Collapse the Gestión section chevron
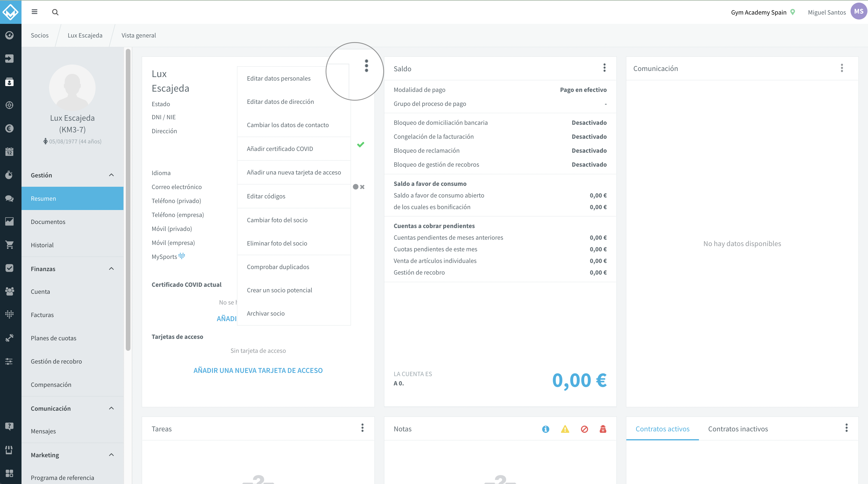The width and height of the screenshot is (868, 484). (x=112, y=175)
